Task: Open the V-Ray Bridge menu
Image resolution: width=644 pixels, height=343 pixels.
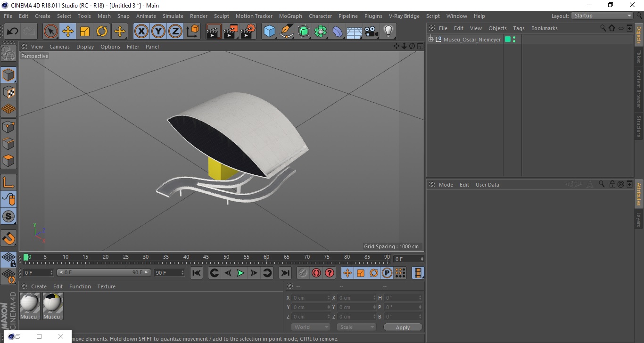Action: [x=404, y=16]
